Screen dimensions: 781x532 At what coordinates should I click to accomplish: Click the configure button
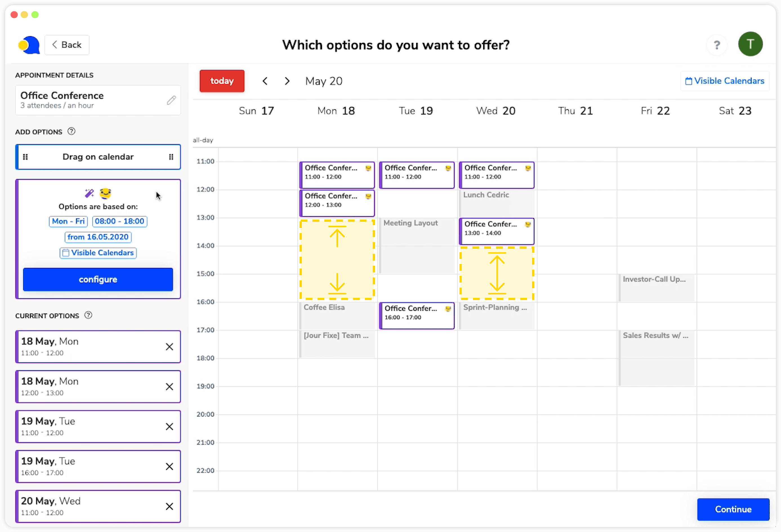98,280
